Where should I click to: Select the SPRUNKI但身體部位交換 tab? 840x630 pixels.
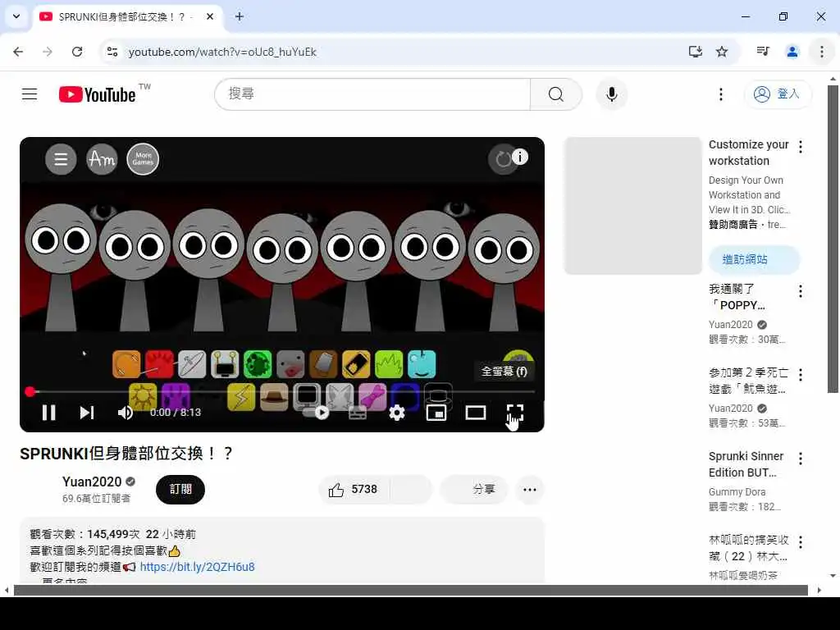point(127,16)
